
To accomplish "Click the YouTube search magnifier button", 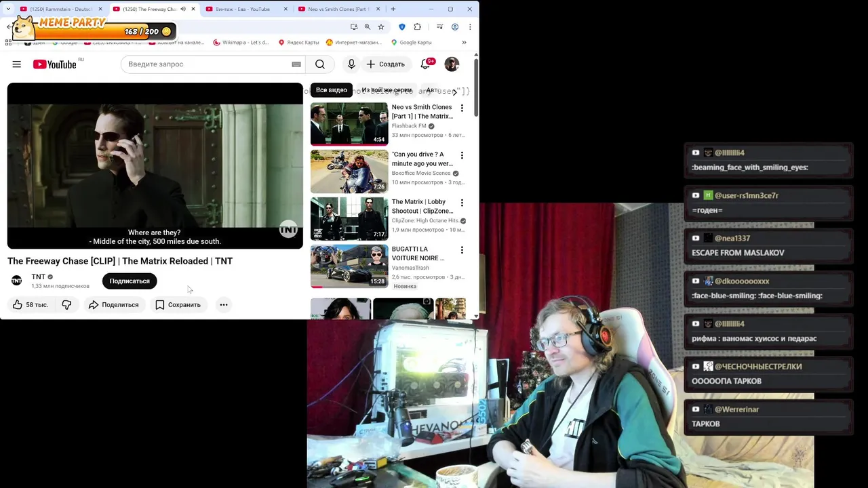I will [x=320, y=64].
